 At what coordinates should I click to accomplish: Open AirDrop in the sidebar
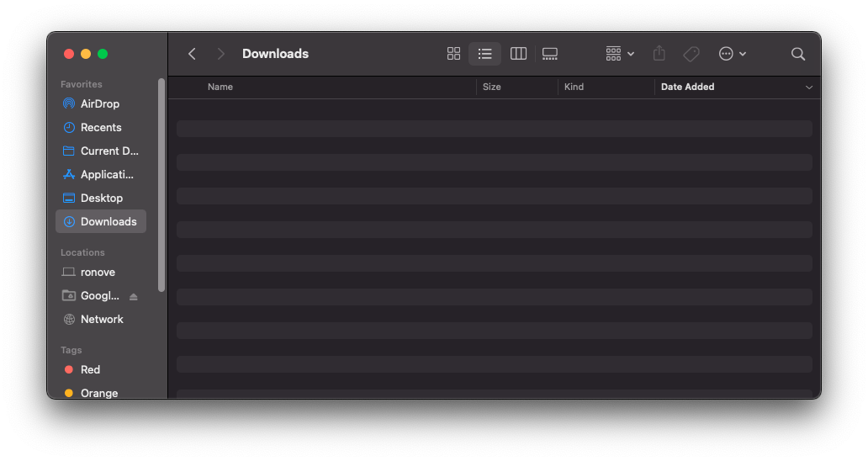coord(100,104)
